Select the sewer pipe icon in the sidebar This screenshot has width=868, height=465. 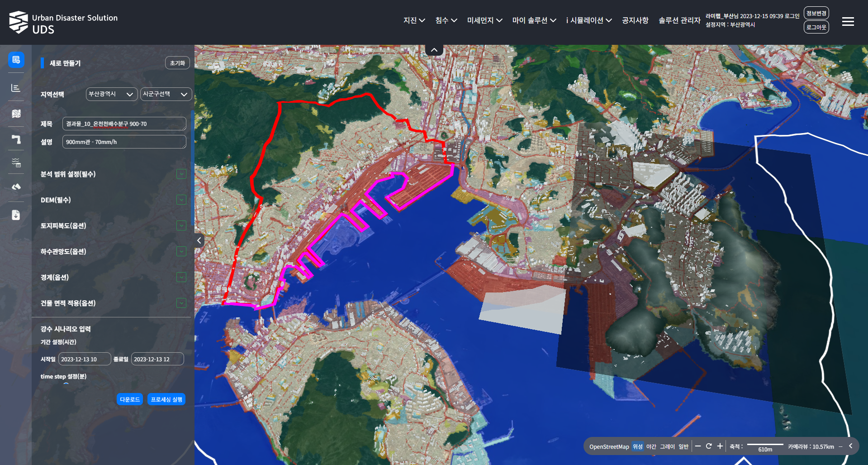coord(16,139)
